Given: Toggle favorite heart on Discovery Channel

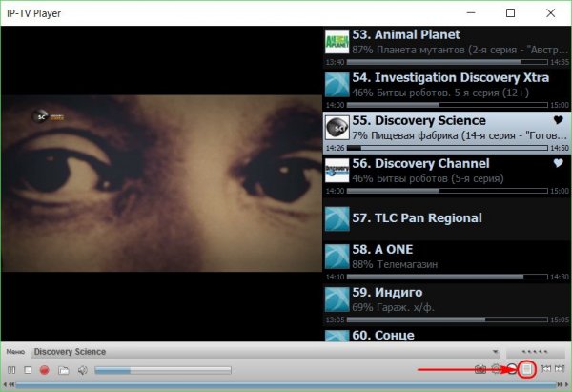Looking at the screenshot, I should point(559,164).
